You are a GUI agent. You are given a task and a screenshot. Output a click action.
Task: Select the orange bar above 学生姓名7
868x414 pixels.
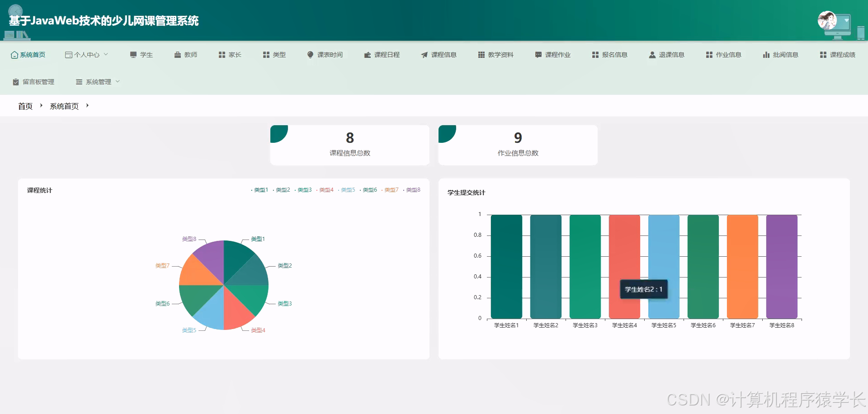(742, 267)
